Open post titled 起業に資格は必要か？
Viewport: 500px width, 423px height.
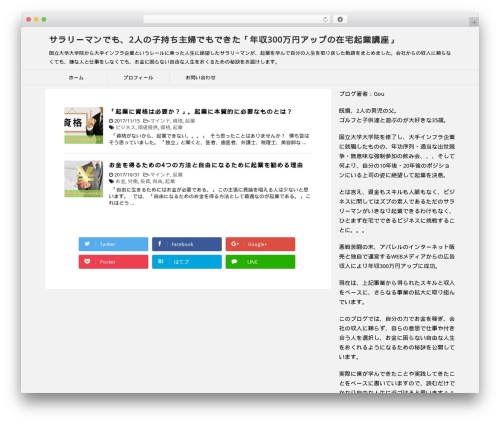tap(200, 111)
